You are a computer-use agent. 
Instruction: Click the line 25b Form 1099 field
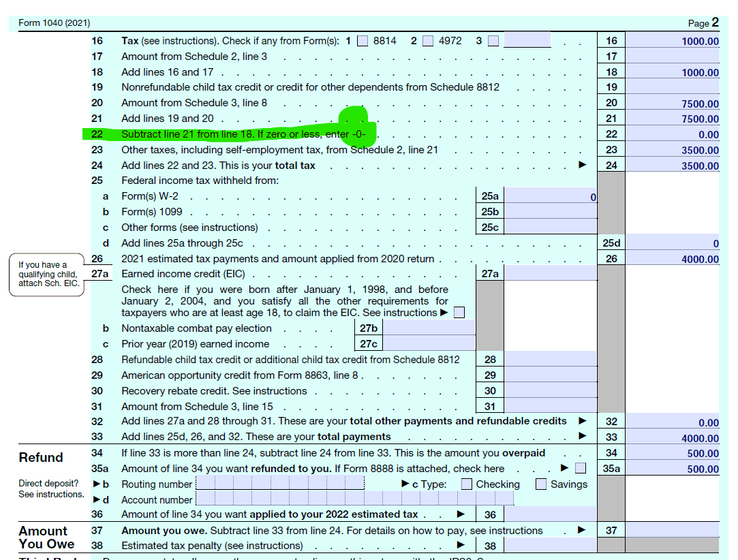pos(550,212)
